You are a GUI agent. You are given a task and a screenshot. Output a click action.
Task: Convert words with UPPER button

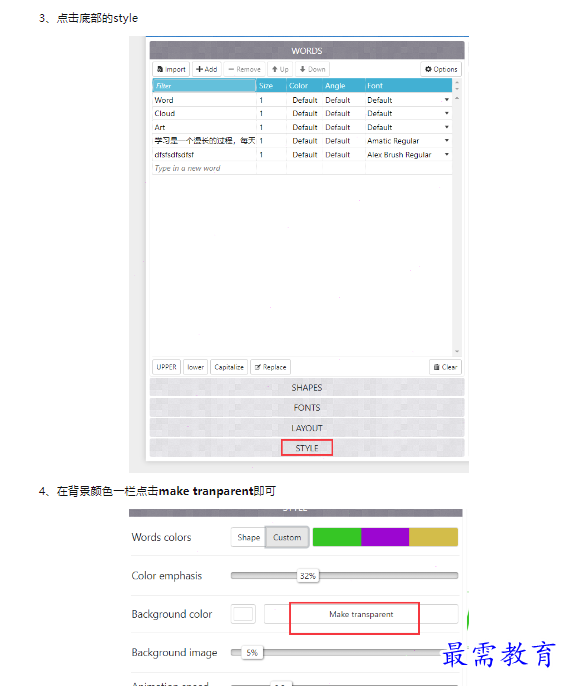click(x=166, y=367)
